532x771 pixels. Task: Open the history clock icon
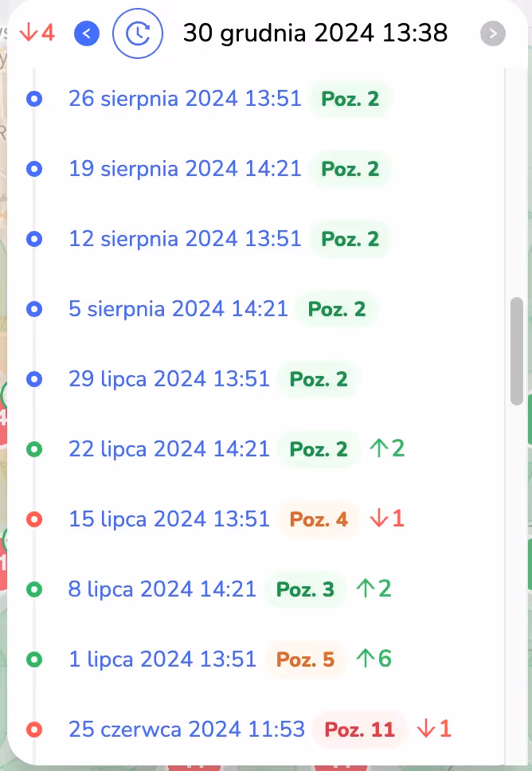[x=138, y=33]
